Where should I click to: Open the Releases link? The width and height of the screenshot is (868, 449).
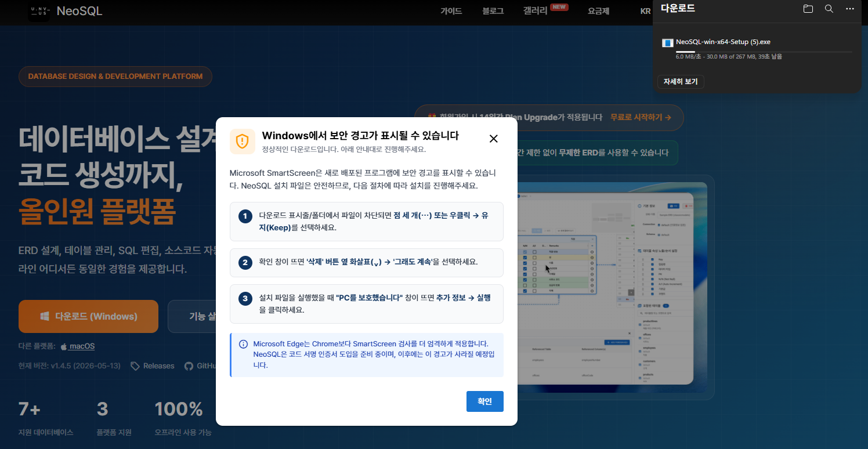pos(159,366)
